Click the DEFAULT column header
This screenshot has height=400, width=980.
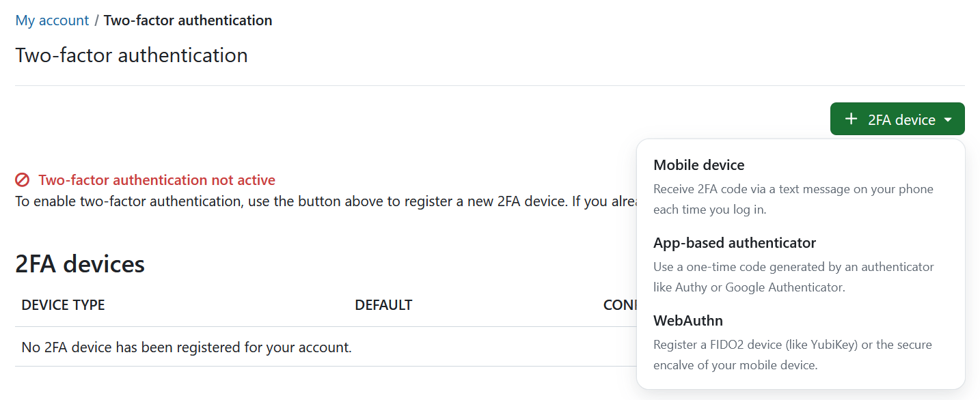tap(383, 305)
